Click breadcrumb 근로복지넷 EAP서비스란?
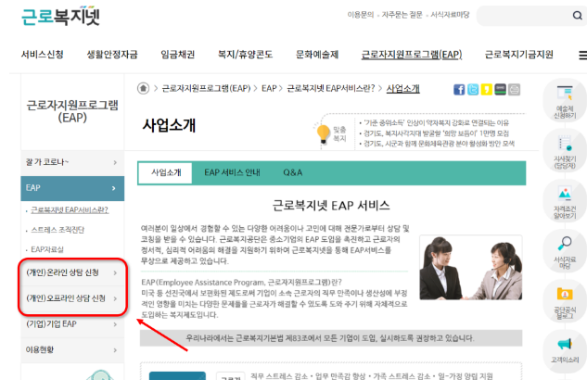Image resolution: width=587 pixels, height=392 pixels. click(330, 89)
